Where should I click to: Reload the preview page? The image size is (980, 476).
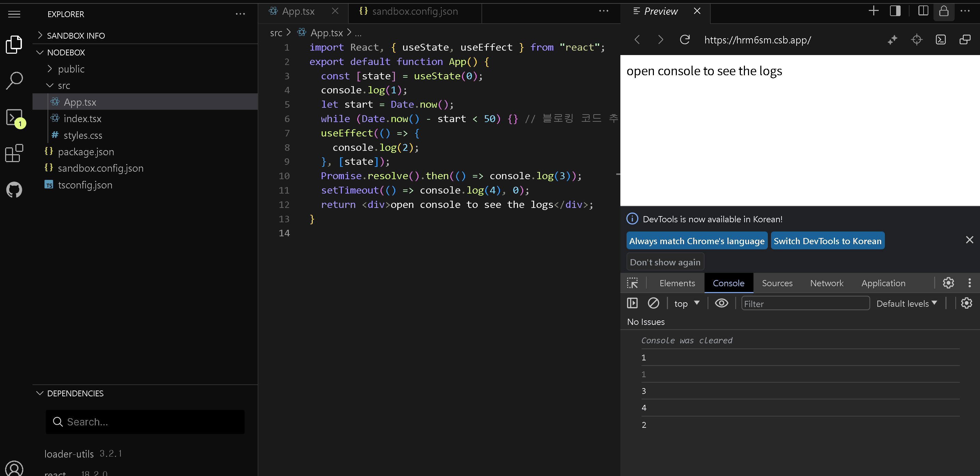[684, 40]
